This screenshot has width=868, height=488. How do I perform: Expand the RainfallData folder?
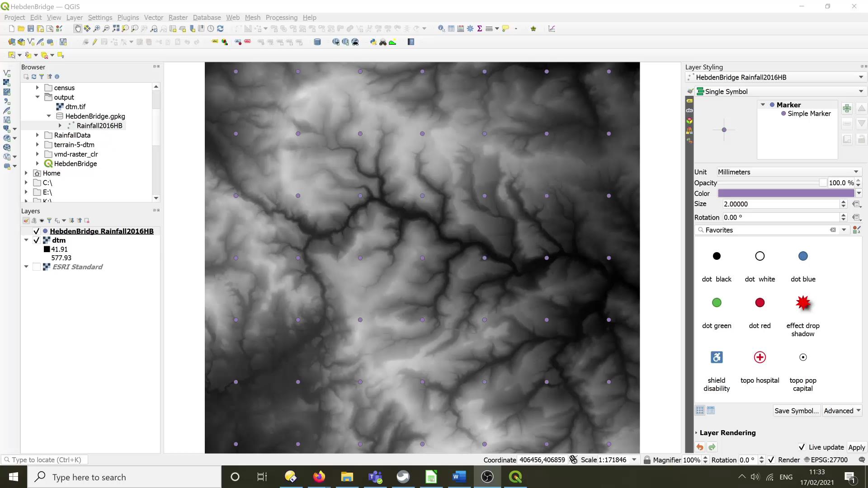click(x=38, y=135)
